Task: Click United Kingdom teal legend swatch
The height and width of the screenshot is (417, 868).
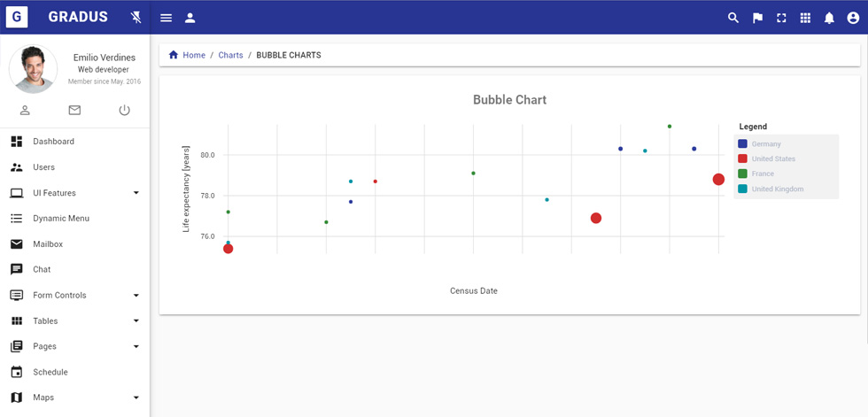Action: [x=742, y=189]
